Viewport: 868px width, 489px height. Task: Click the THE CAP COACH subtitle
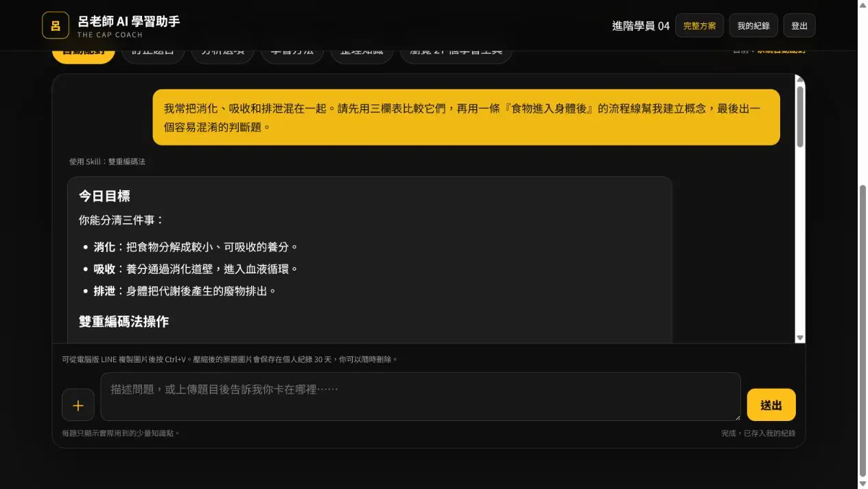[110, 35]
